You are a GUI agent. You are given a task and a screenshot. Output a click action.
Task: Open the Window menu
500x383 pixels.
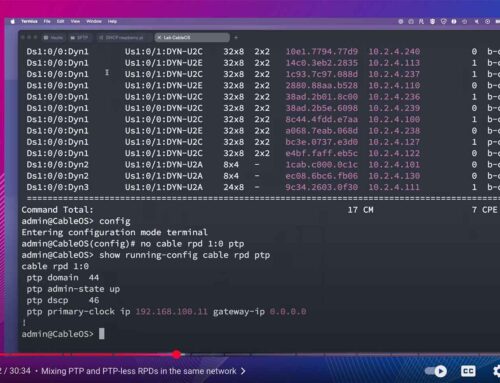[x=94, y=21]
